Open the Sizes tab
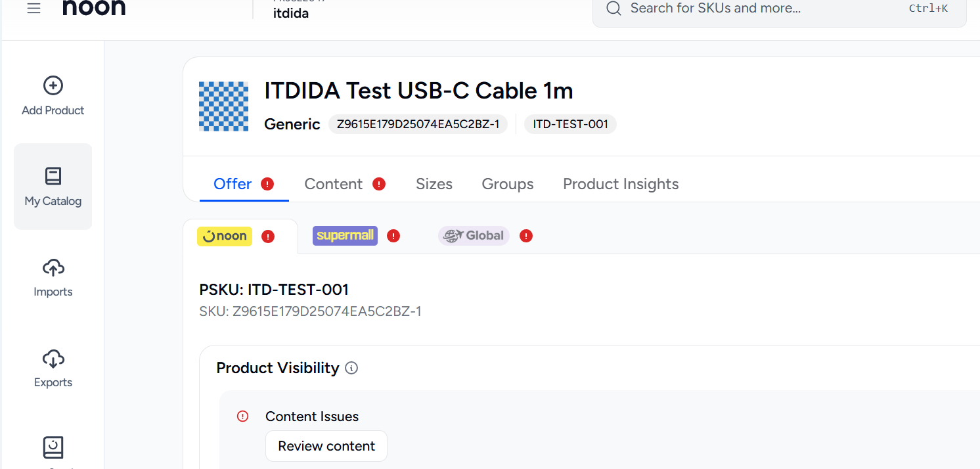 click(x=434, y=184)
